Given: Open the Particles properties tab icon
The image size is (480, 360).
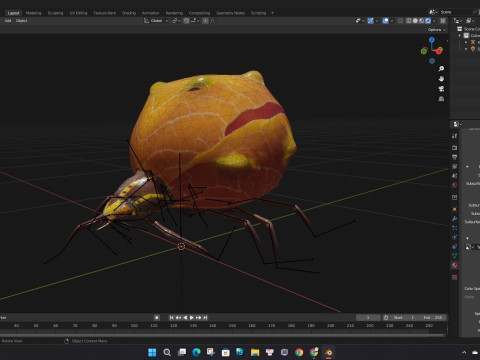Looking at the screenshot, I should [455, 228].
